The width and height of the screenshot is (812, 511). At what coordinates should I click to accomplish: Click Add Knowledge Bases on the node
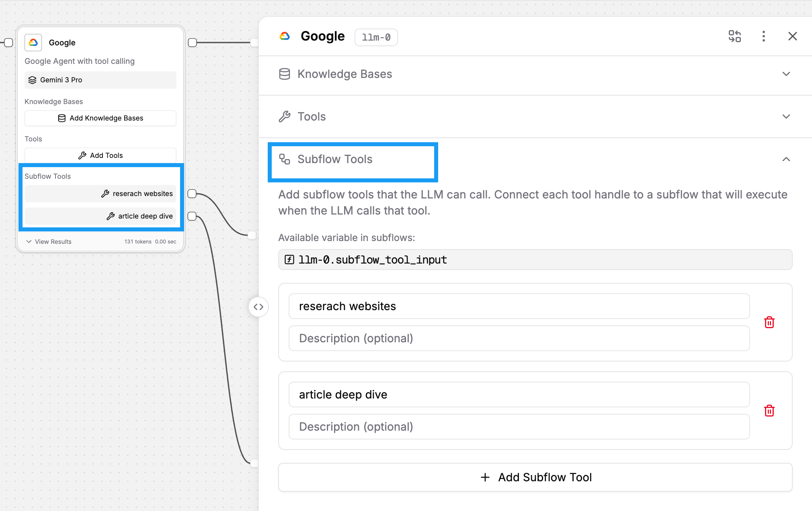(x=100, y=118)
